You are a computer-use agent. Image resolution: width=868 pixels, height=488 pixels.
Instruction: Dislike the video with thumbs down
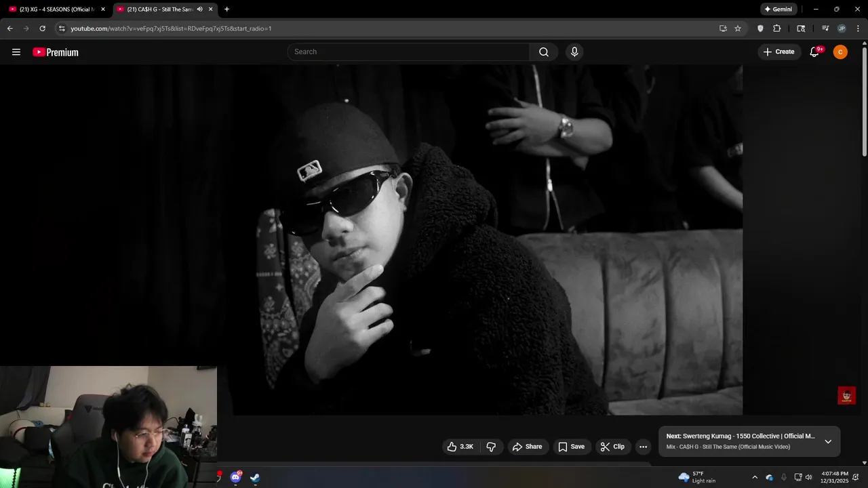[492, 447]
